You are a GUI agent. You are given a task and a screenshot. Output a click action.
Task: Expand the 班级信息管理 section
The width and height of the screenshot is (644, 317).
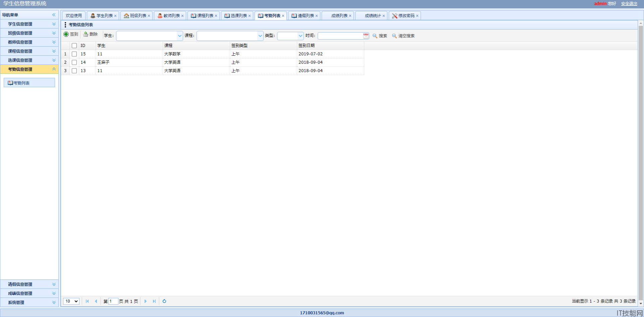coord(29,33)
